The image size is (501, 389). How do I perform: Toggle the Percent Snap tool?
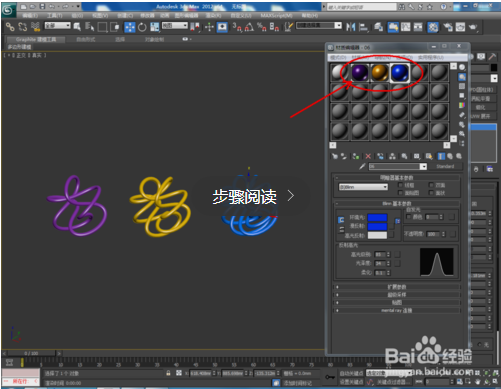click(x=261, y=27)
